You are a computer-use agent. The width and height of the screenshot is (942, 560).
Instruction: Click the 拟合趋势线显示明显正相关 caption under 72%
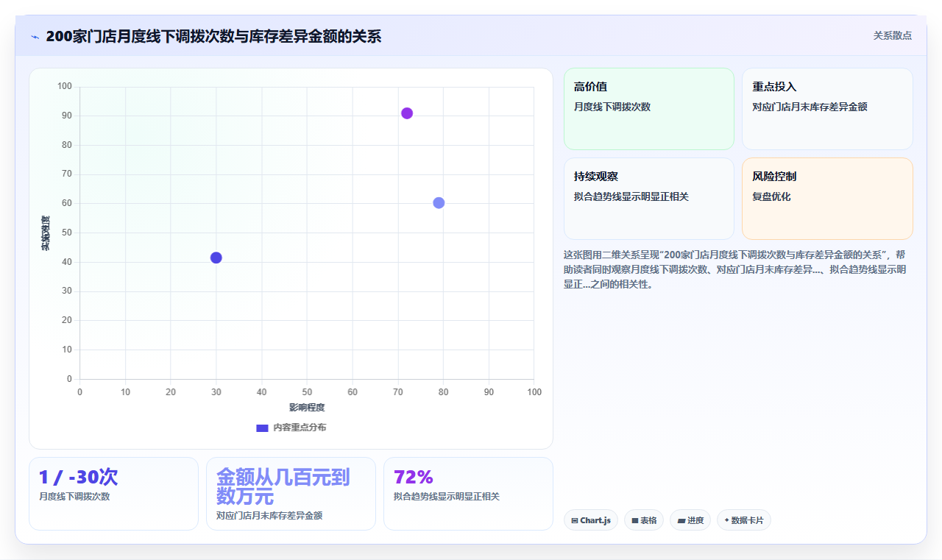(x=447, y=497)
